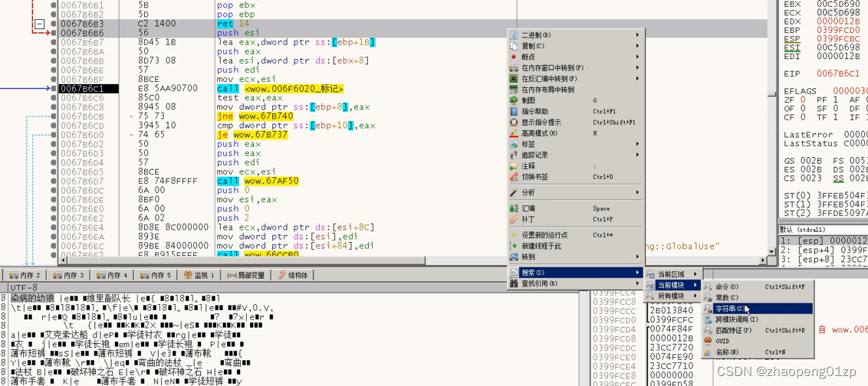The height and width of the screenshot is (386, 868).
Task: Open the 搜索 search submenu
Action: (577, 273)
